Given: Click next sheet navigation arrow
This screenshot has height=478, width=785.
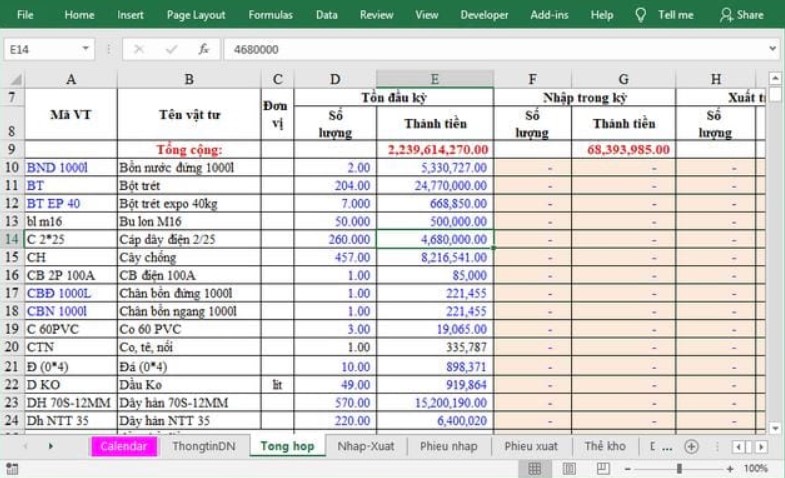Looking at the screenshot, I should (51, 445).
